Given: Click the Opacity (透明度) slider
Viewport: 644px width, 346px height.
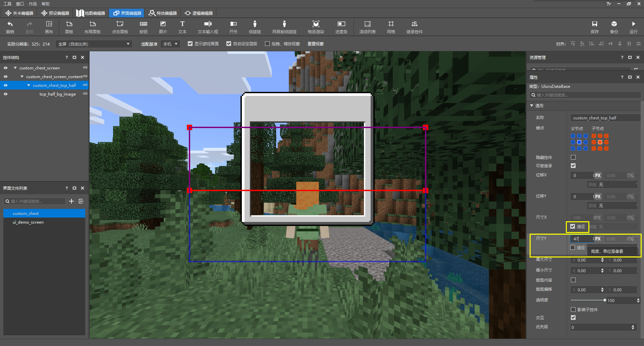Looking at the screenshot, I should 588,300.
